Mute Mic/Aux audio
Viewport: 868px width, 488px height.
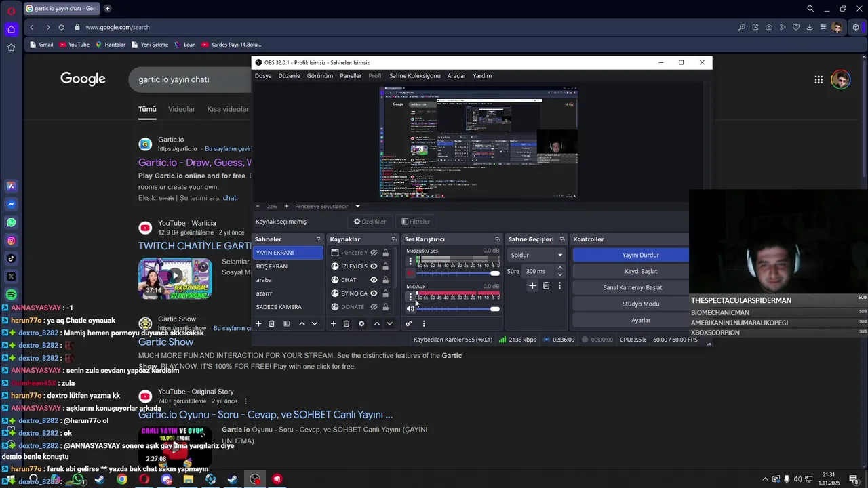[x=410, y=309]
